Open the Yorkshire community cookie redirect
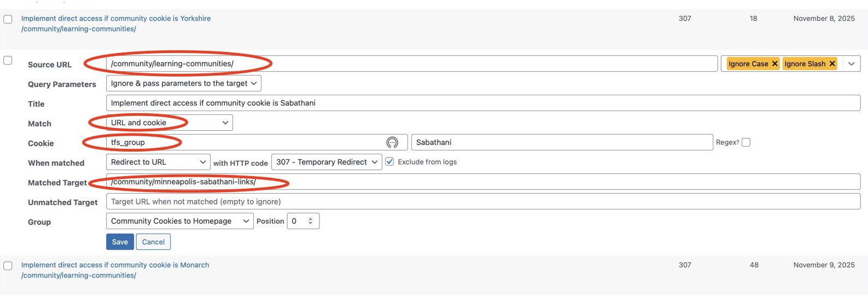The image size is (868, 308). click(116, 19)
